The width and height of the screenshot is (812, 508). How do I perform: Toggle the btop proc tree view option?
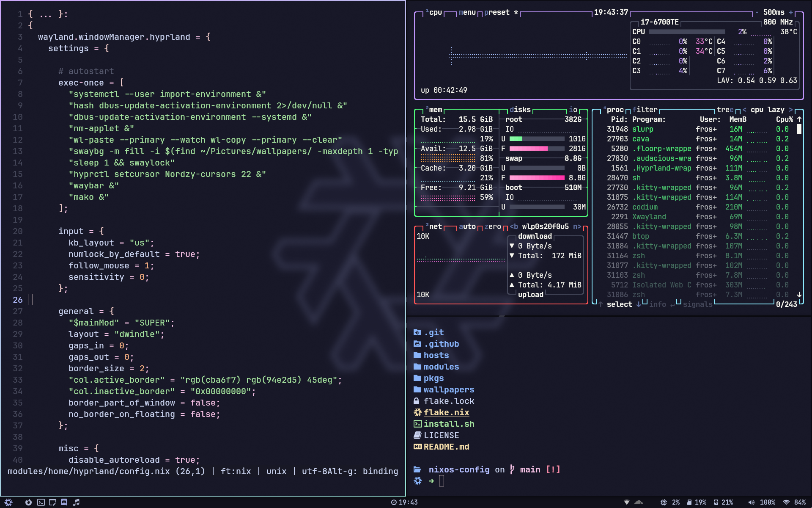pos(725,110)
